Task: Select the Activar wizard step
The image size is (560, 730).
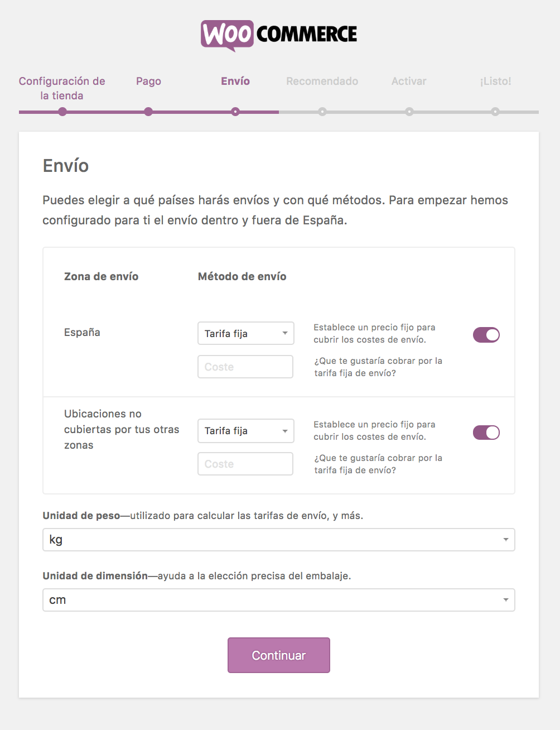Action: pos(409,81)
